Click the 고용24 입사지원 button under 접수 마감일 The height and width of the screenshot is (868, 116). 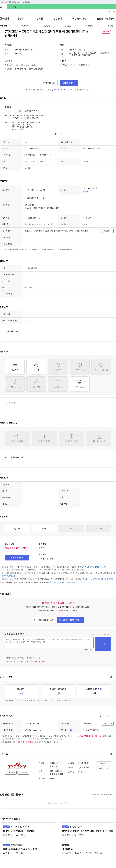[17, 558]
